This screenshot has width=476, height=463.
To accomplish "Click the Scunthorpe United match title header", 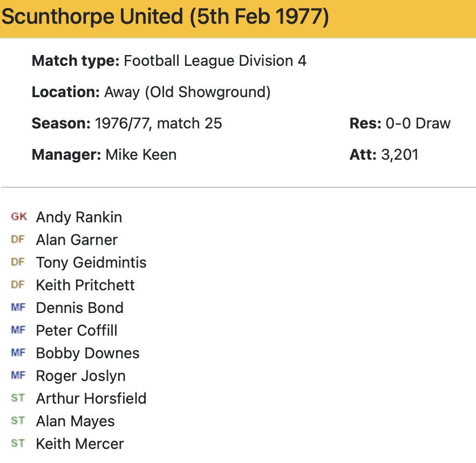I will pyautogui.click(x=165, y=18).
